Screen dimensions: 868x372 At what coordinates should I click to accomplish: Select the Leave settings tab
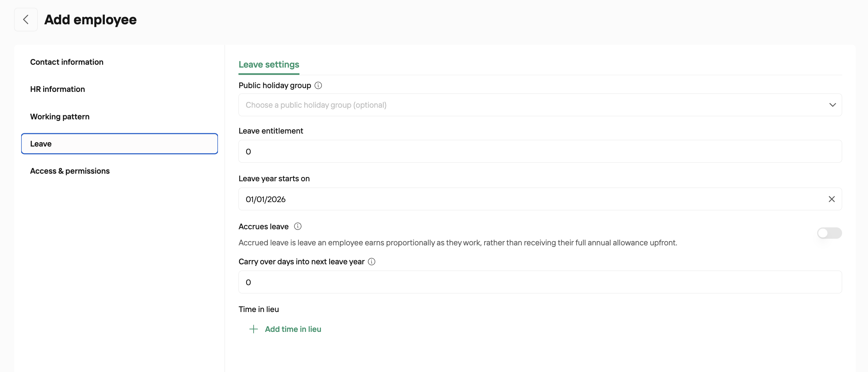268,65
